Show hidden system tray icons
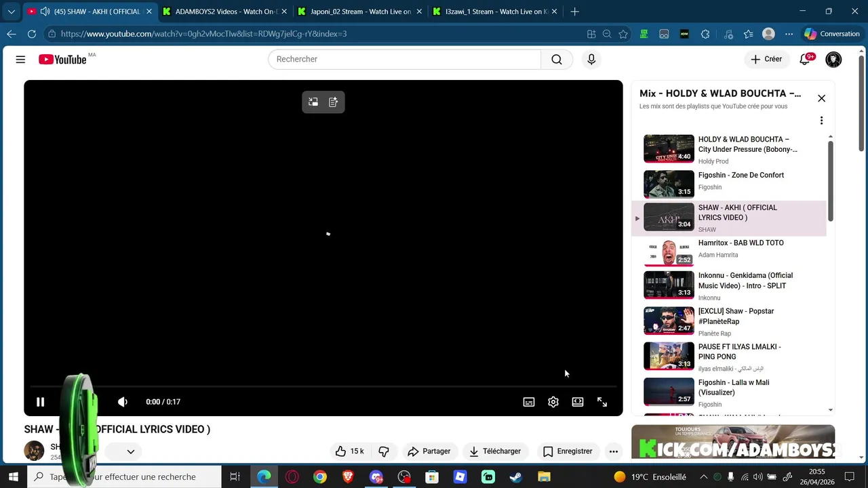The image size is (868, 488). pos(703,477)
